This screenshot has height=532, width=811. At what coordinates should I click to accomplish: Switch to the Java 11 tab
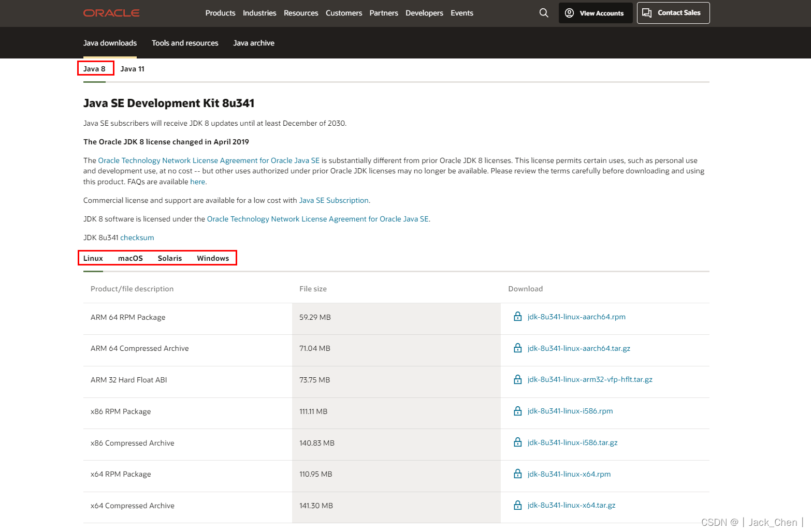click(x=133, y=69)
